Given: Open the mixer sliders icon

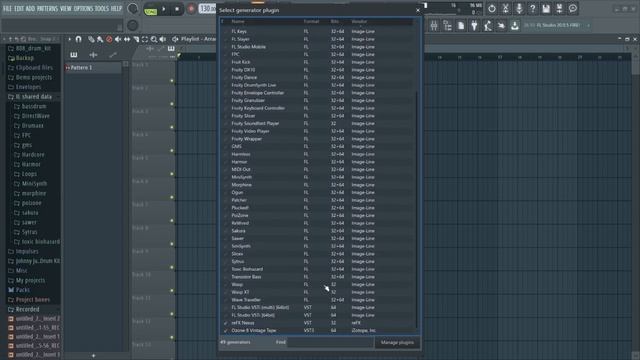Looking at the screenshot, I should tap(434, 26).
